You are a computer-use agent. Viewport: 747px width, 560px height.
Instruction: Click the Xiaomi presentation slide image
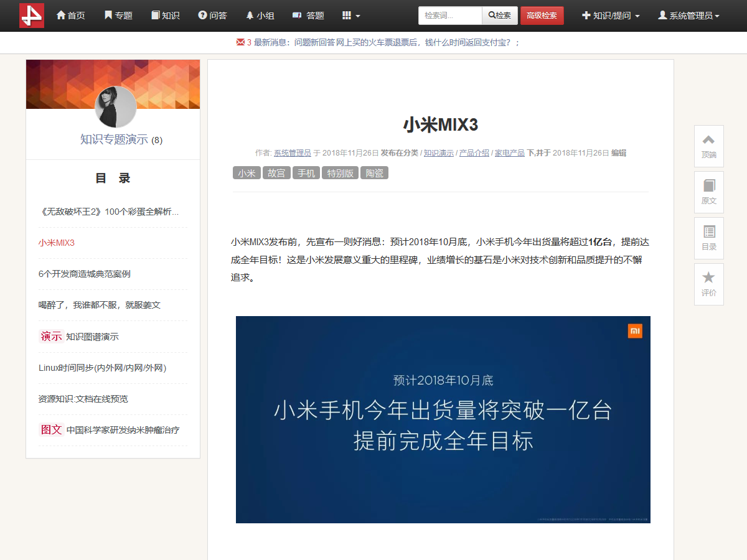pyautogui.click(x=443, y=419)
